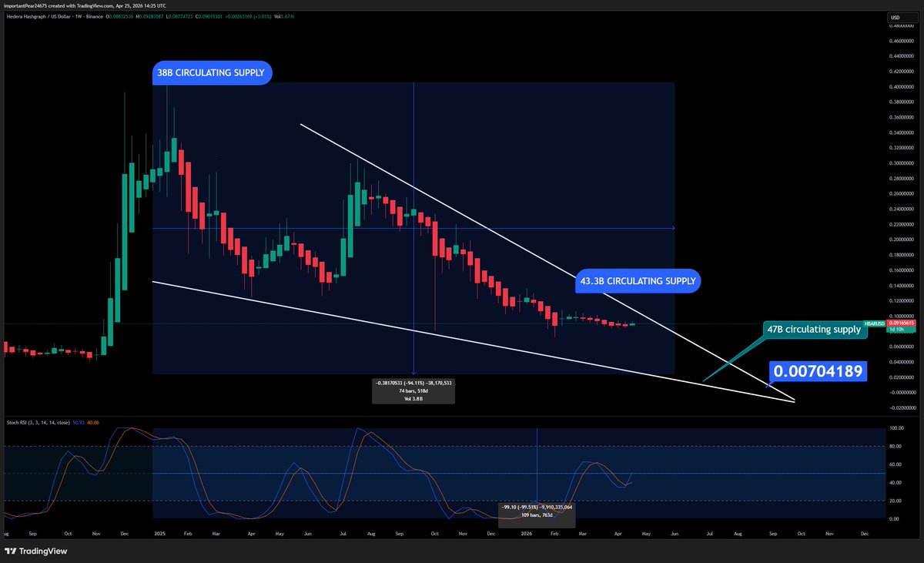Click the 2026 label on the time axis
This screenshot has height=563, width=924.
527,533
